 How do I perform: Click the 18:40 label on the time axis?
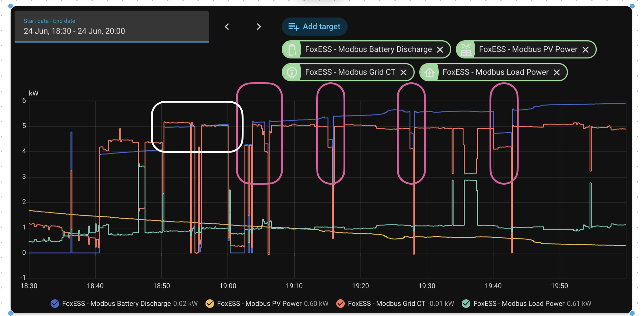[x=95, y=286]
